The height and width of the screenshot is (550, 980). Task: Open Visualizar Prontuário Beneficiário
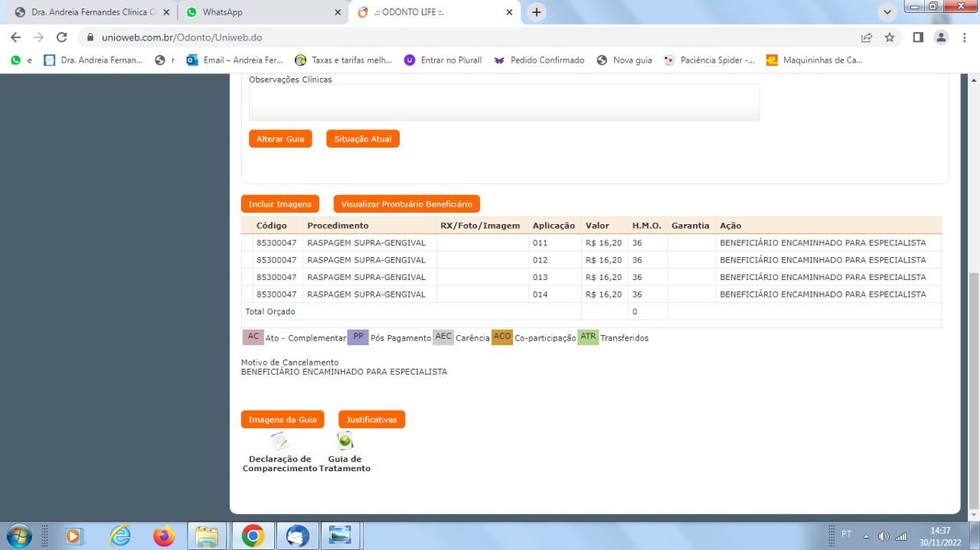(x=407, y=204)
